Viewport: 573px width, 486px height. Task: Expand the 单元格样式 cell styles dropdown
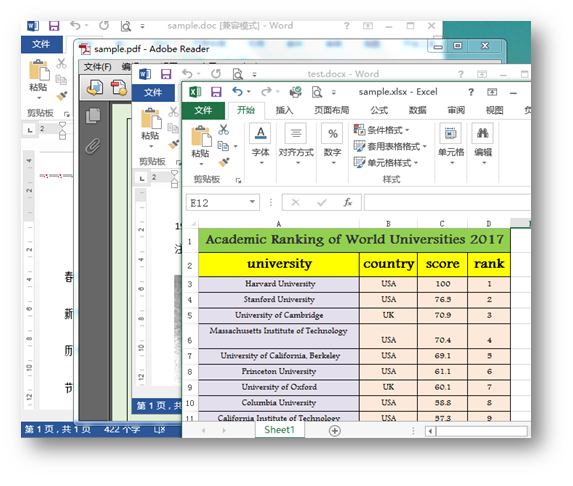[x=416, y=163]
